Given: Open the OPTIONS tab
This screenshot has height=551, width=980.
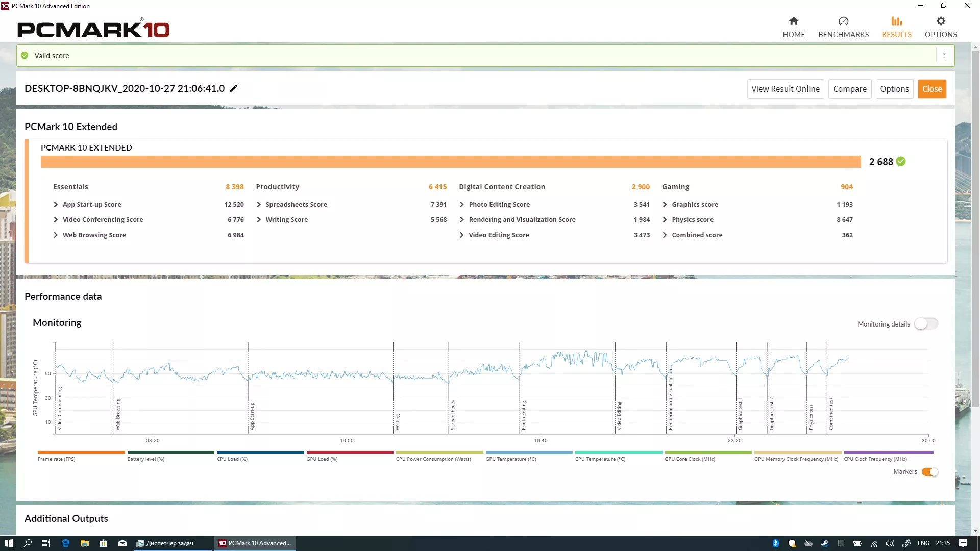Looking at the screenshot, I should click(x=941, y=28).
